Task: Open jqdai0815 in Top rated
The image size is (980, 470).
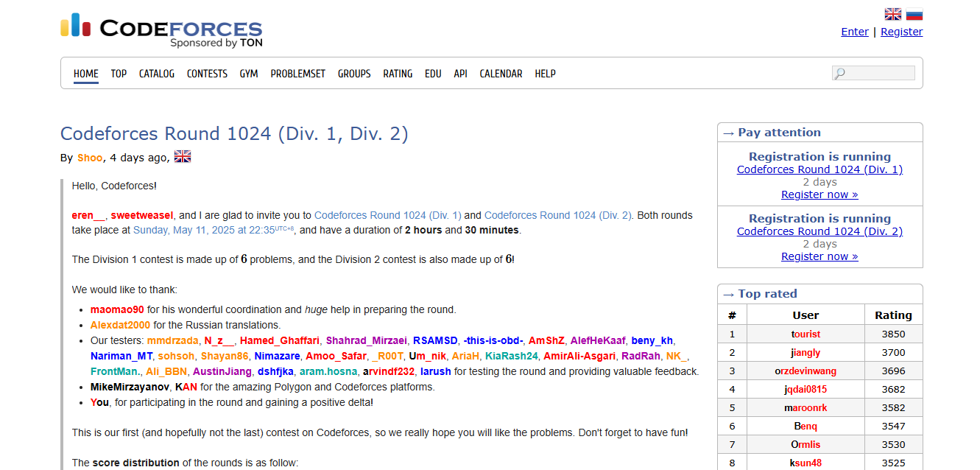Action: [805, 389]
